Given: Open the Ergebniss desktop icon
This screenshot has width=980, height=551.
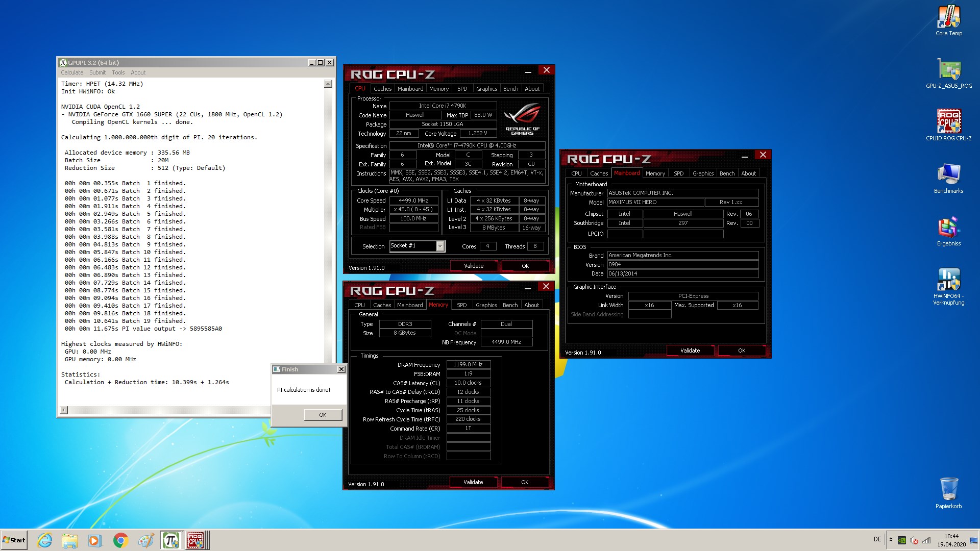Looking at the screenshot, I should pos(949,231).
